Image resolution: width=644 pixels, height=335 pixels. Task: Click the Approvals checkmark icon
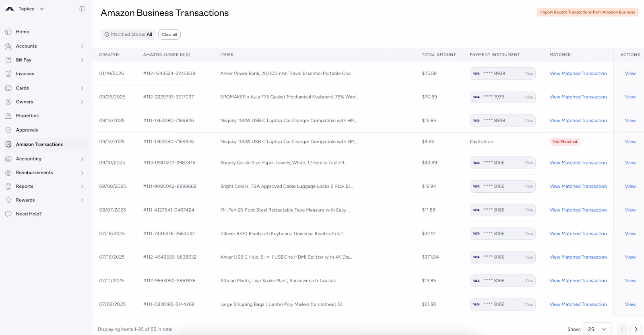click(x=8, y=130)
